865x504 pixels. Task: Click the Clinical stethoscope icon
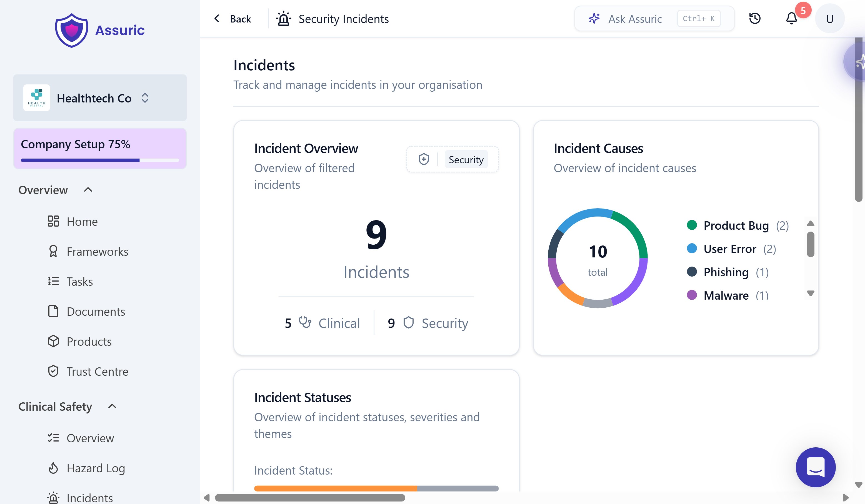point(305,322)
